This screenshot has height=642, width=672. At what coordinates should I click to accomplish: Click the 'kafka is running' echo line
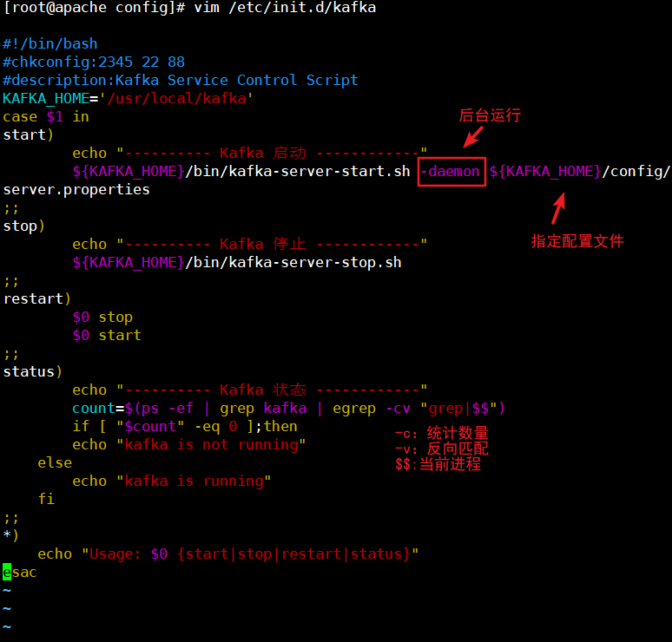172,481
